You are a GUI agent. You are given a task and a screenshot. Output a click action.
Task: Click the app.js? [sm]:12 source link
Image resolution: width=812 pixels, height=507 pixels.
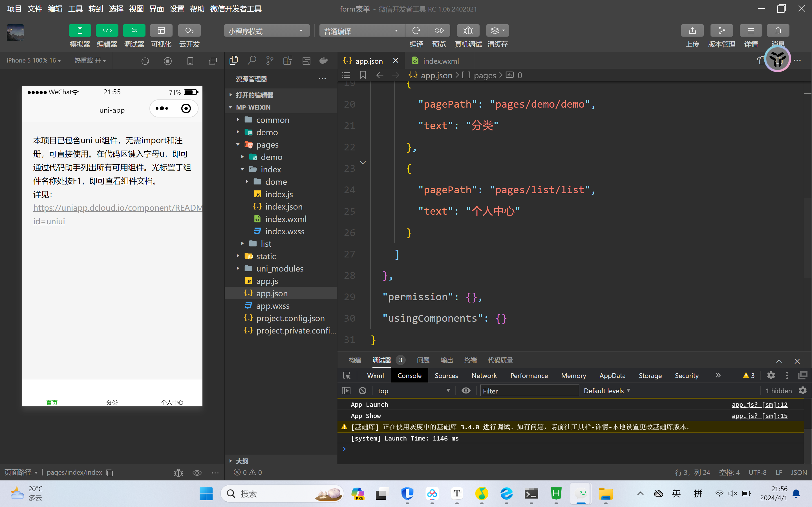pos(759,404)
